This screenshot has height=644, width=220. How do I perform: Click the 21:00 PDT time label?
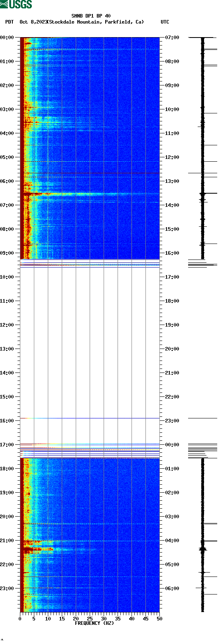(7, 541)
